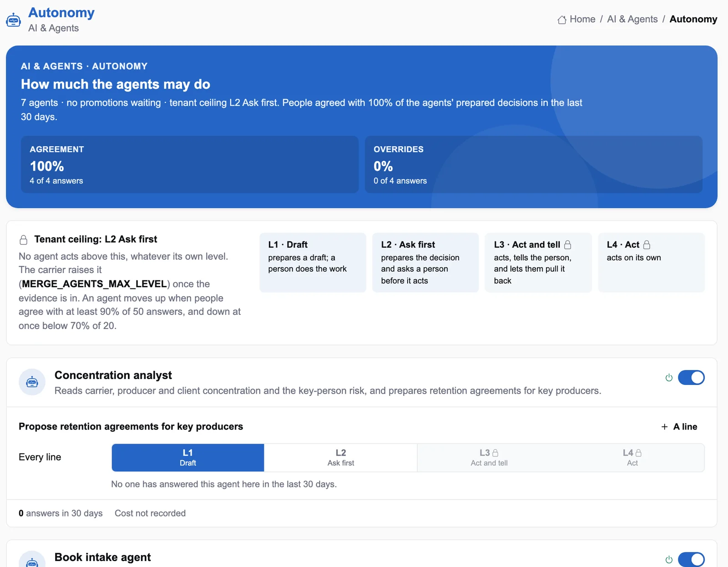Click 'Propose retention agreements for key producers' heading
The height and width of the screenshot is (567, 728).
[x=131, y=426]
